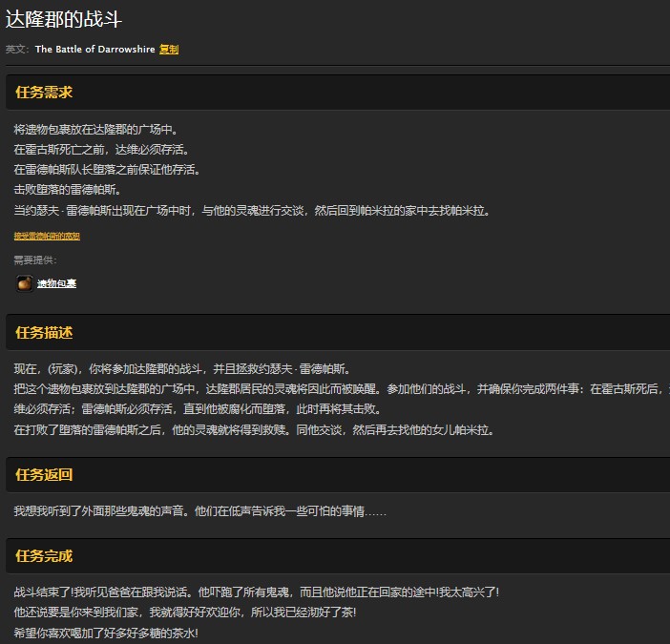Click the line starting 把这个遗物包裹放到达隆郡的广场中
This screenshot has width=670, height=644.
click(342, 389)
